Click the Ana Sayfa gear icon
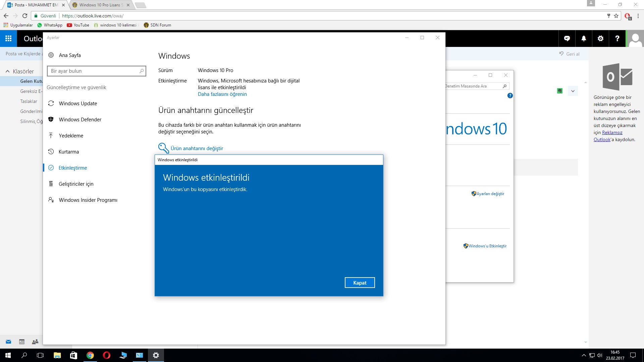This screenshot has width=644, height=362. coord(51,55)
